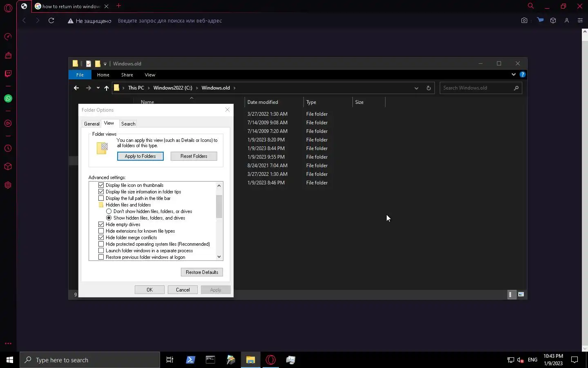Open Opera sidebar settings gear
Image resolution: width=588 pixels, height=368 pixels.
point(8,185)
